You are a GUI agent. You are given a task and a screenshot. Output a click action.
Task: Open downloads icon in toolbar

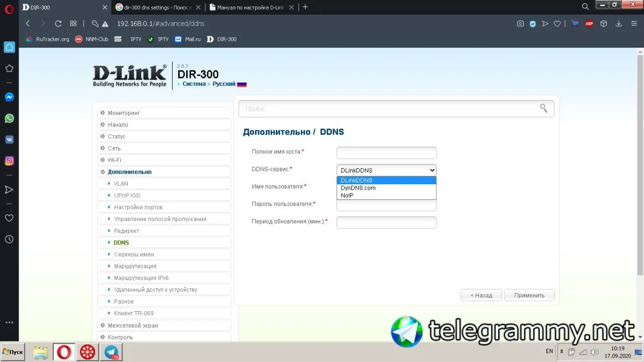tap(619, 24)
